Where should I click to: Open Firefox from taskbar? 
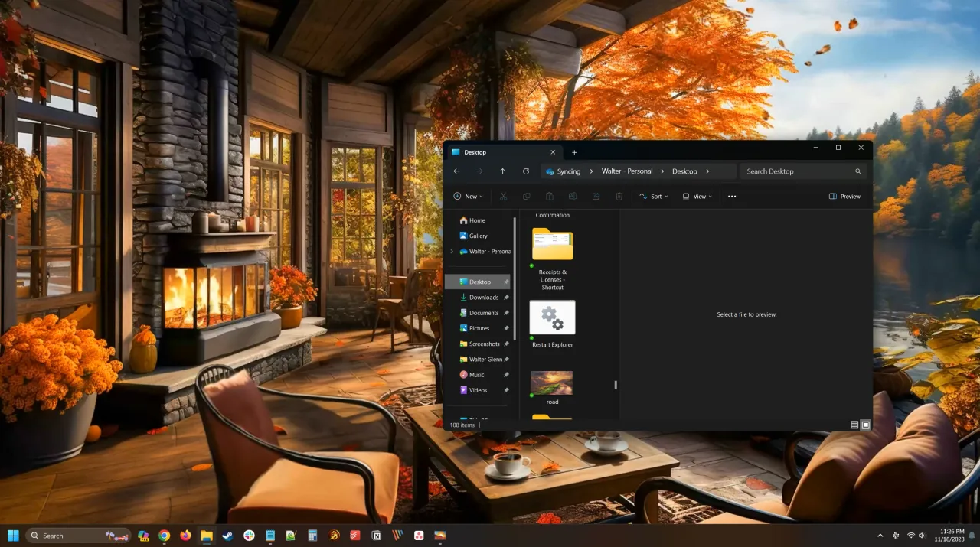coord(185,536)
